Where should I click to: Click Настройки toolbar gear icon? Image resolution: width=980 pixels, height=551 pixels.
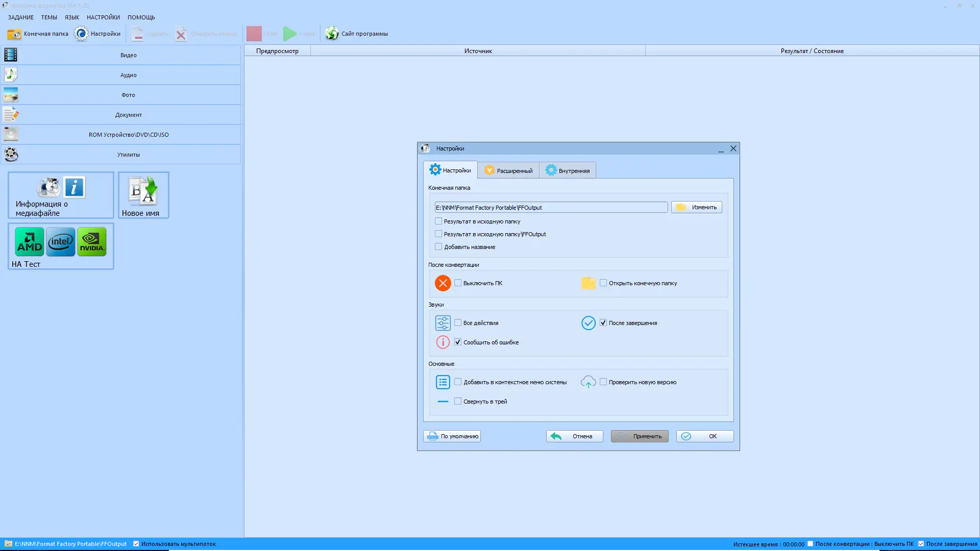(81, 34)
